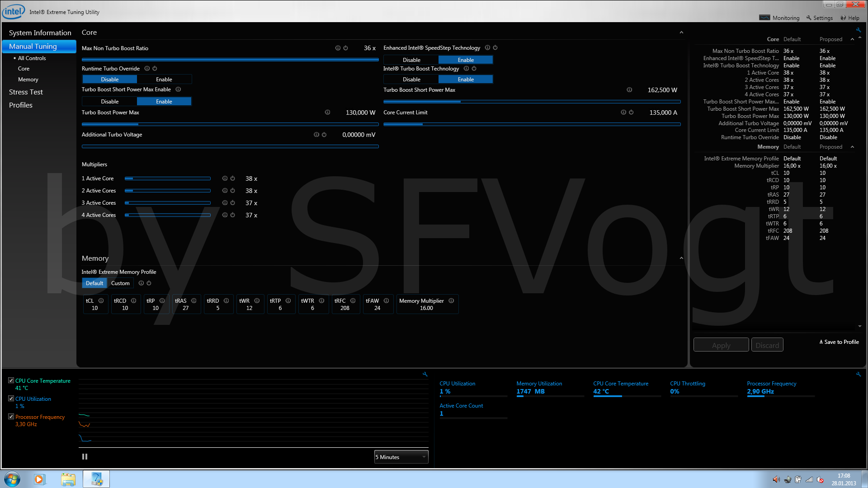The height and width of the screenshot is (488, 868).
Task: Click info icon for Runtime Turbo Override
Action: click(147, 69)
